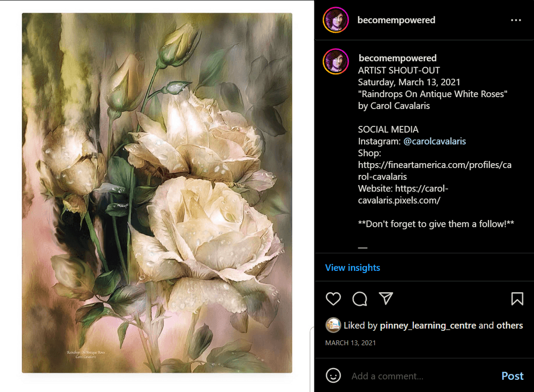The height and width of the screenshot is (392, 534).
Task: Click the MARCH 13, 2021 timestamp
Action: [x=350, y=343]
